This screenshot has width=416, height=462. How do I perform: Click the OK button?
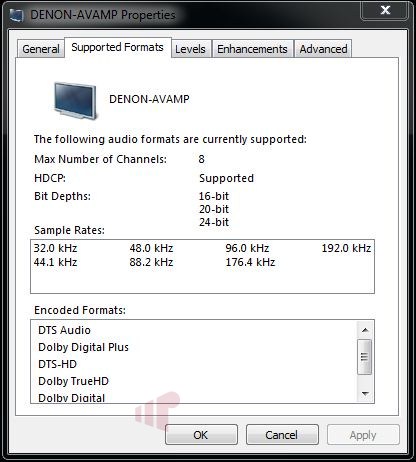[201, 435]
